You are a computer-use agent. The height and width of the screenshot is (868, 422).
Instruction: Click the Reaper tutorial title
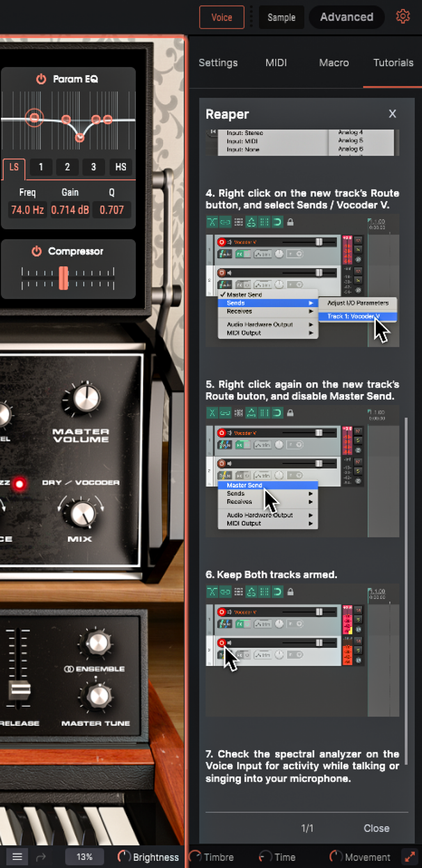227,114
